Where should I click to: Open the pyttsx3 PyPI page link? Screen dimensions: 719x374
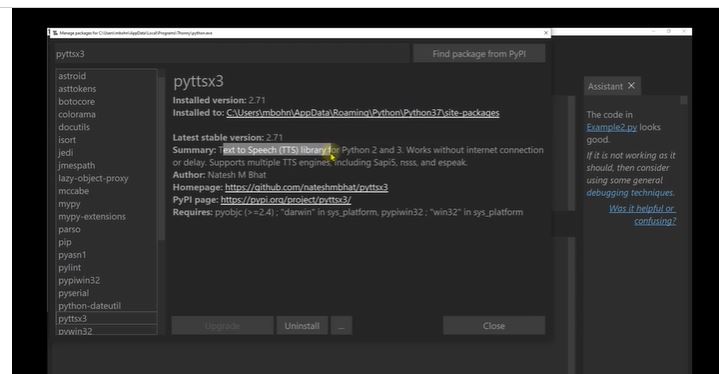point(286,199)
